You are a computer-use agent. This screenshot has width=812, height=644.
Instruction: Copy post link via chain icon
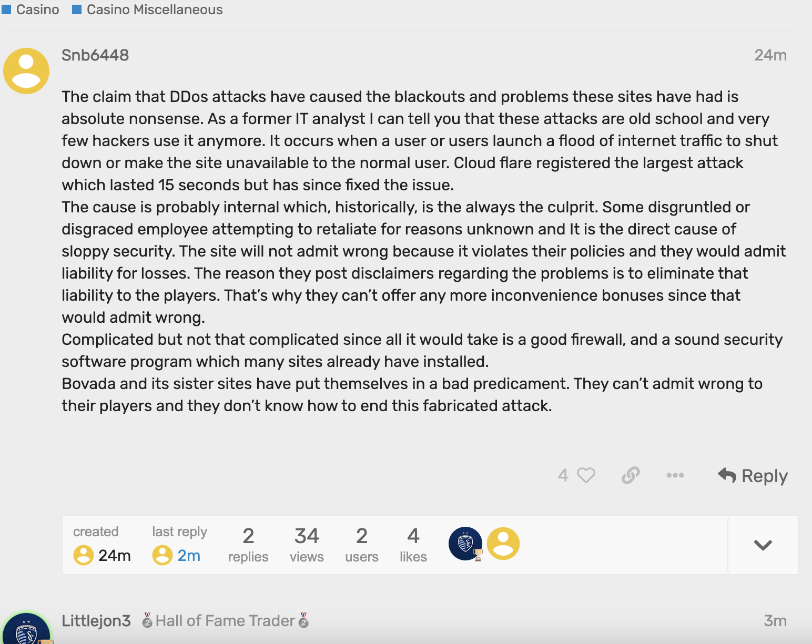(631, 475)
